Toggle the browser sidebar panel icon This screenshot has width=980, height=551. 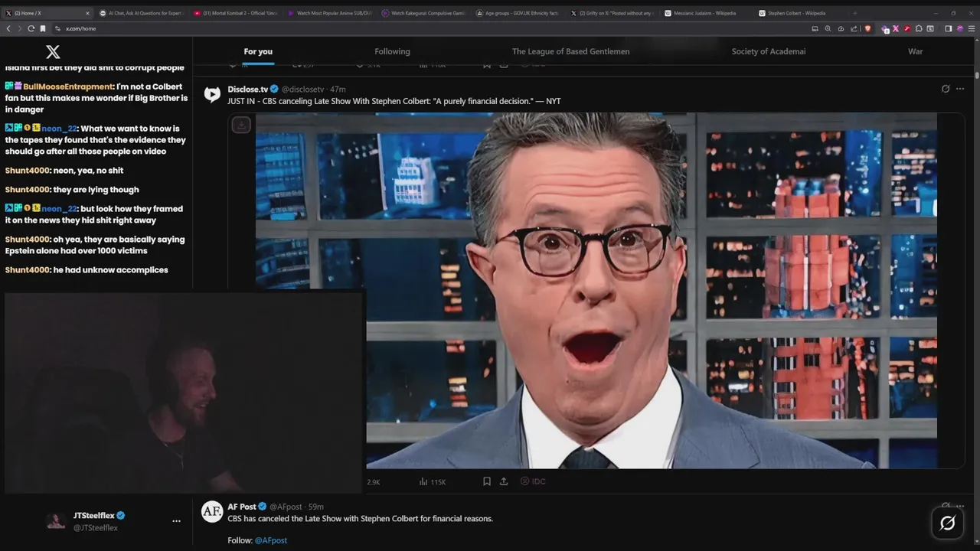[948, 28]
